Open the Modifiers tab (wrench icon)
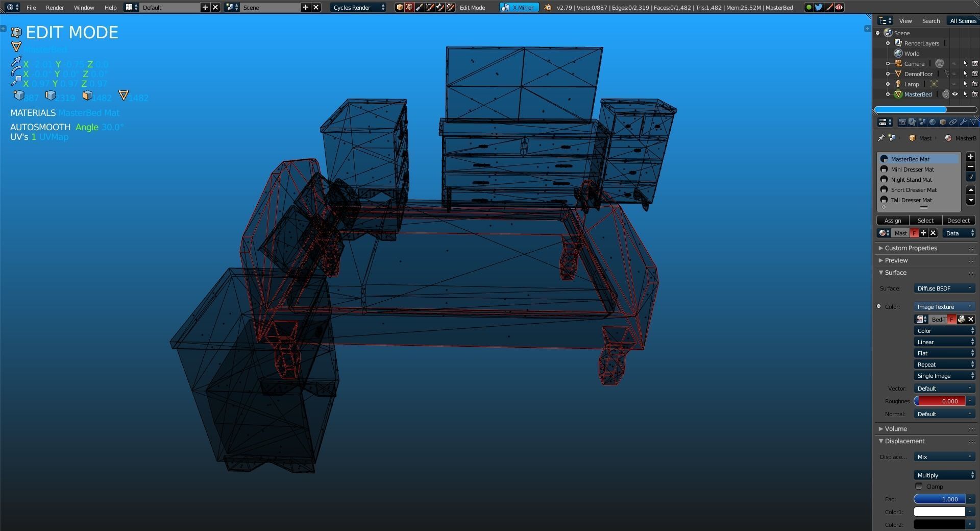Image resolution: width=980 pixels, height=531 pixels. tap(963, 123)
